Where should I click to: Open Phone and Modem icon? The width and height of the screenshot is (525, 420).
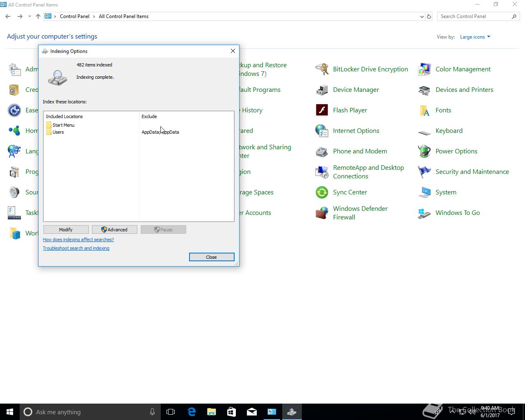322,151
